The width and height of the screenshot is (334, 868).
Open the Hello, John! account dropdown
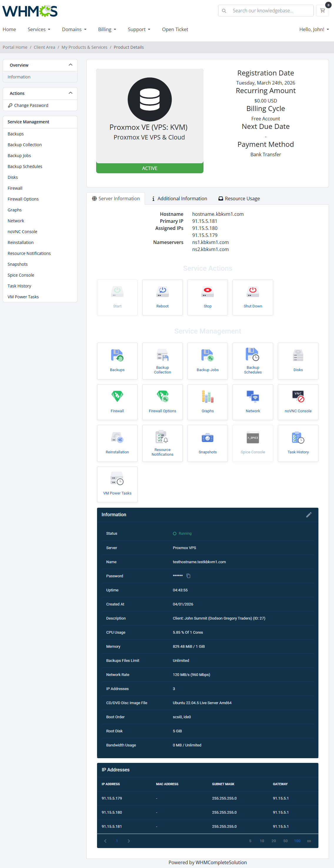coord(314,30)
